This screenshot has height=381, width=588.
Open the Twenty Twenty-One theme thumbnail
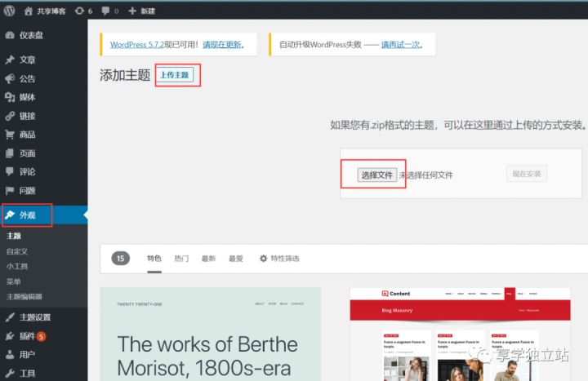(211, 334)
